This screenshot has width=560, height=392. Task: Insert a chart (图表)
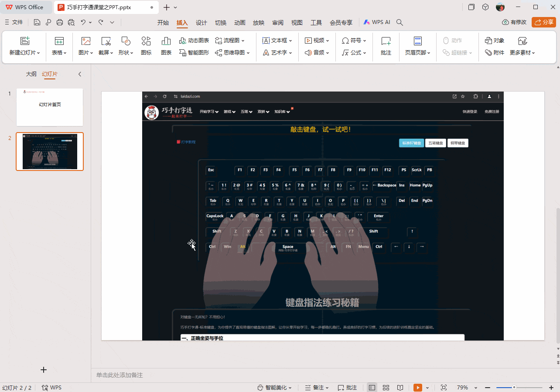166,46
